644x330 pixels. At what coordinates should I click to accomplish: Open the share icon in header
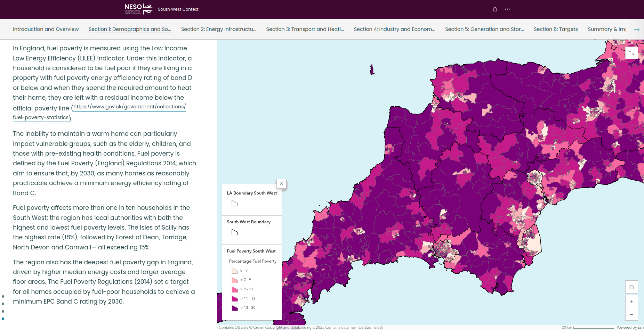[x=495, y=9]
